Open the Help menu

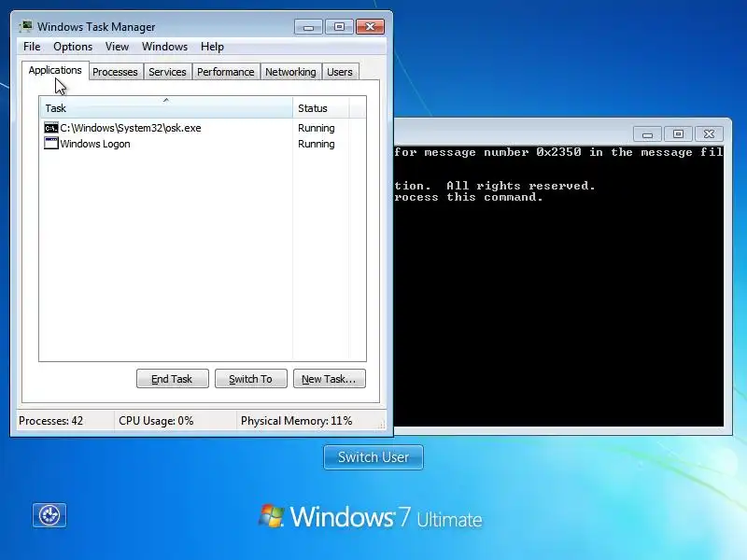pos(212,47)
